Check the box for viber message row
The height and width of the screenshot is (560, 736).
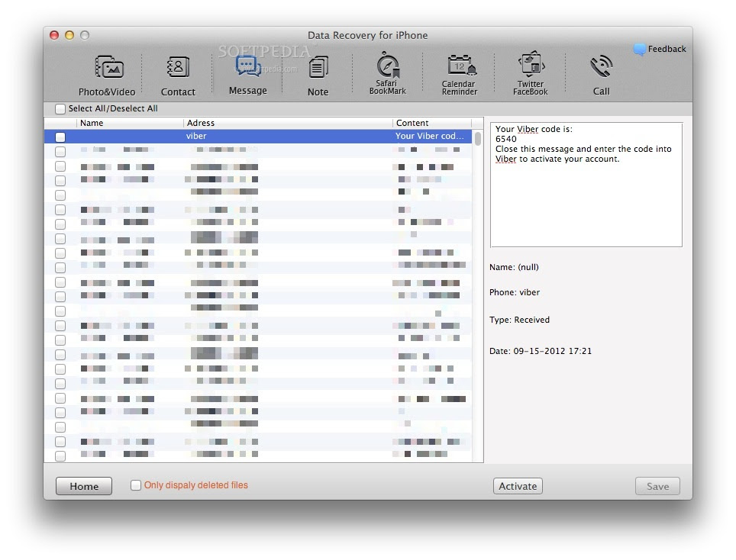tap(60, 137)
